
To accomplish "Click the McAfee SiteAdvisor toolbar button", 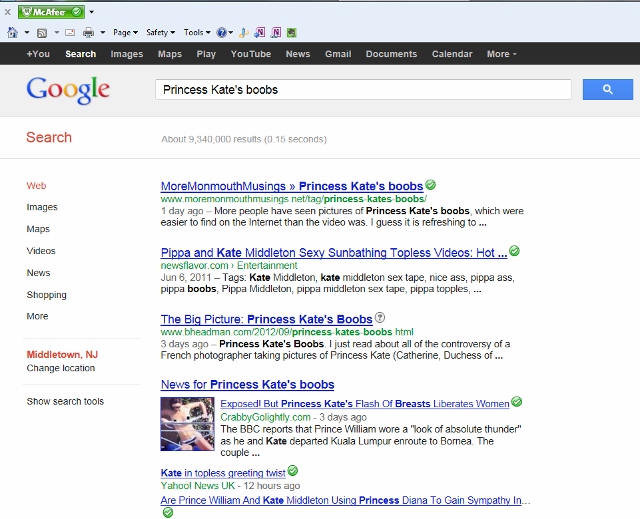I will coord(52,12).
